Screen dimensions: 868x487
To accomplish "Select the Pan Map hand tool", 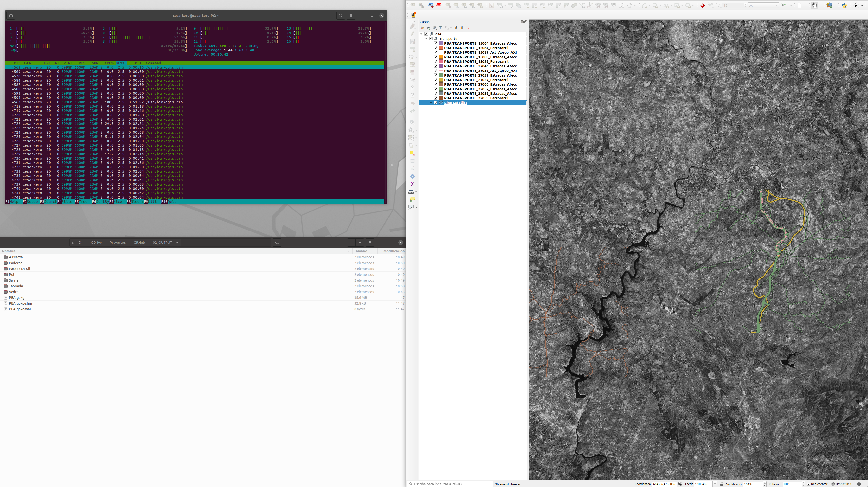I will tap(814, 5).
